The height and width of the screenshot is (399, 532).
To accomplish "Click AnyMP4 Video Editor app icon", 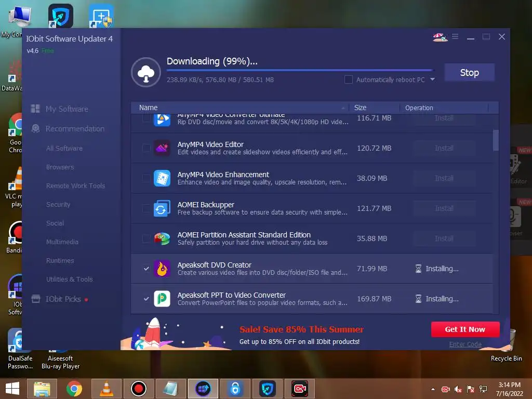I will 162,148.
